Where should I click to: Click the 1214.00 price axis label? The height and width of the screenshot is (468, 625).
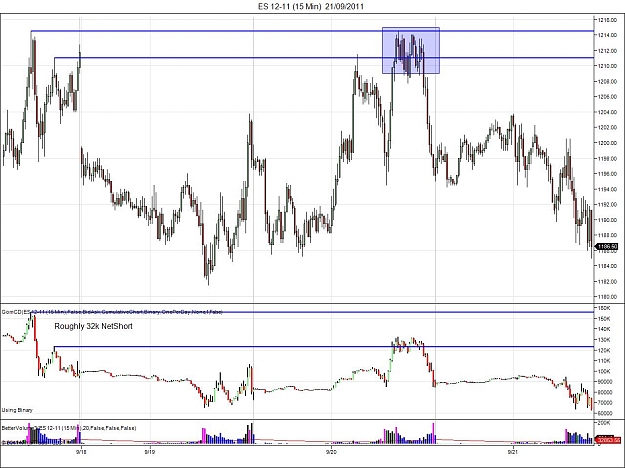[607, 35]
